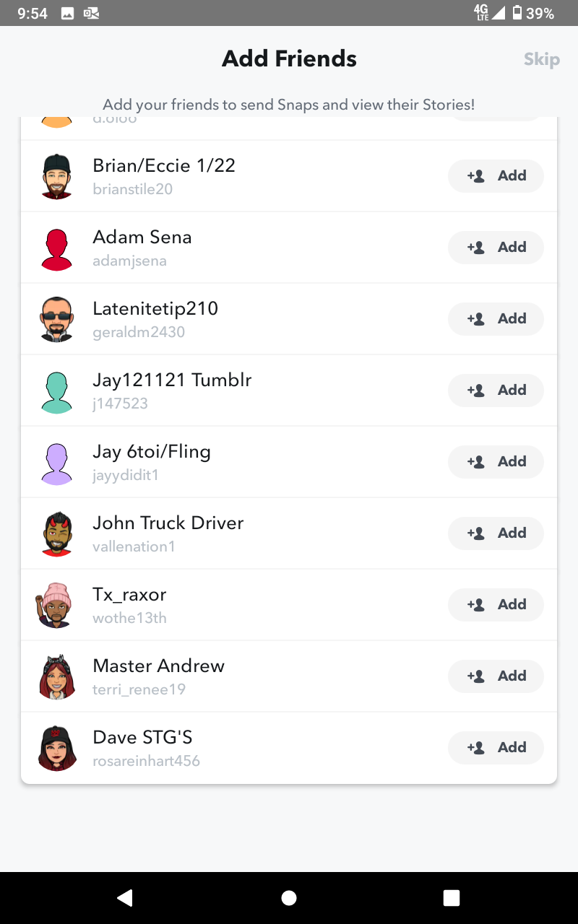
Task: Add Latenitetip210 as a friend
Action: pyautogui.click(x=496, y=319)
